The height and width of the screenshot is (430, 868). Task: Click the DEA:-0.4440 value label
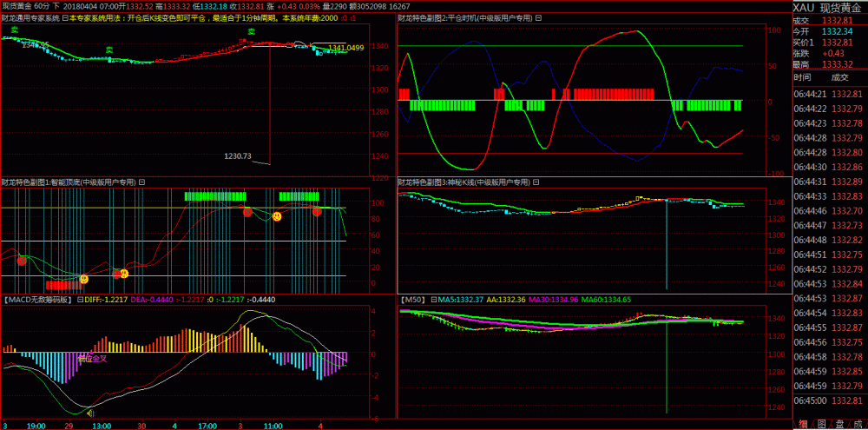152,300
